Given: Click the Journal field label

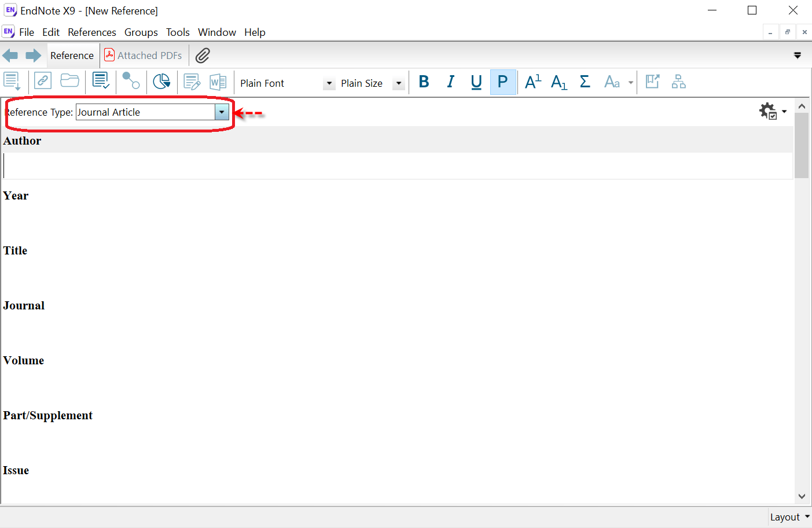Looking at the screenshot, I should (24, 305).
